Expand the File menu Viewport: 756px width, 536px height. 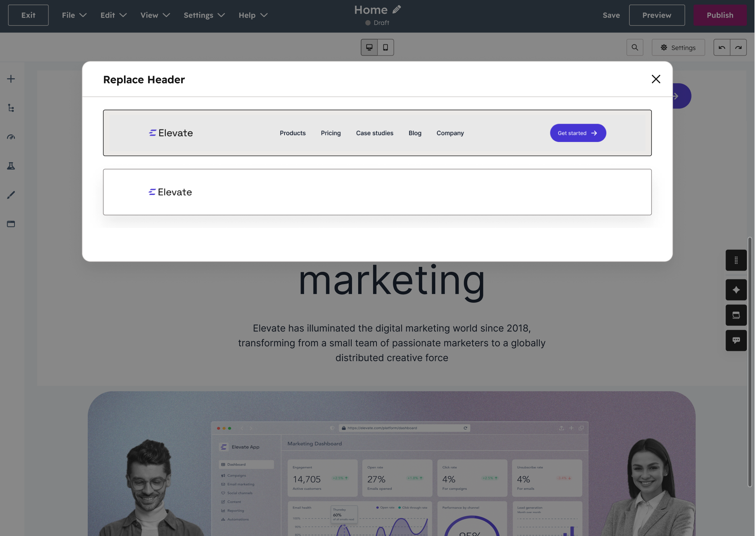click(x=74, y=15)
